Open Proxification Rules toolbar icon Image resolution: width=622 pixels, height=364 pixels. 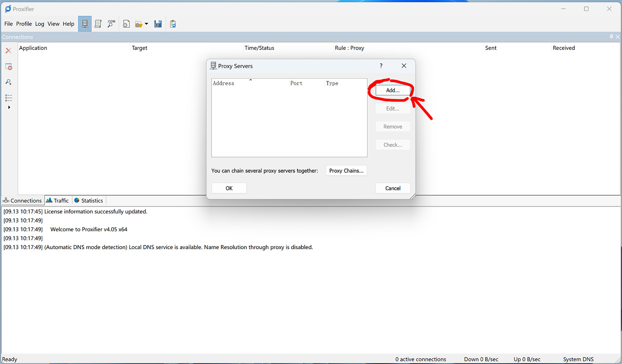coord(98,24)
